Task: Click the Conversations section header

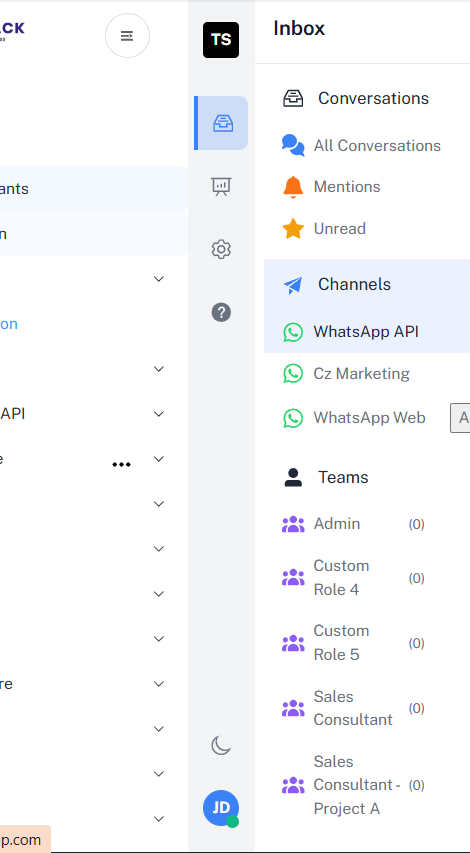Action: pos(374,98)
